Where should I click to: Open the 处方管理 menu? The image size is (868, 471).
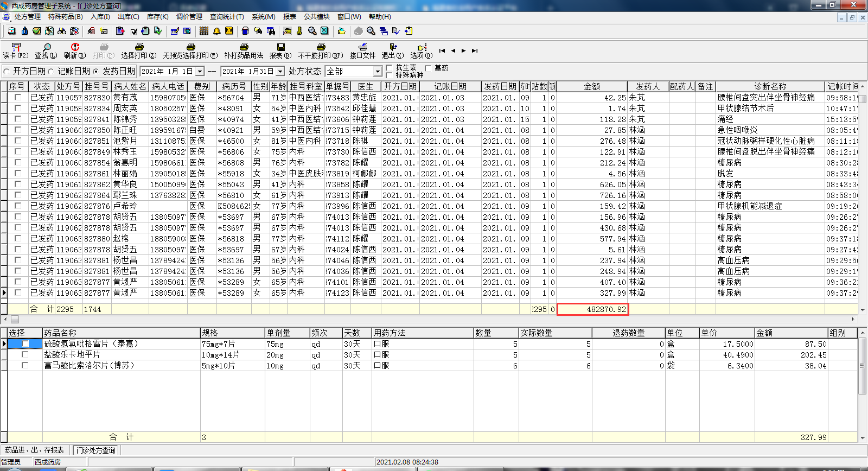(27, 17)
